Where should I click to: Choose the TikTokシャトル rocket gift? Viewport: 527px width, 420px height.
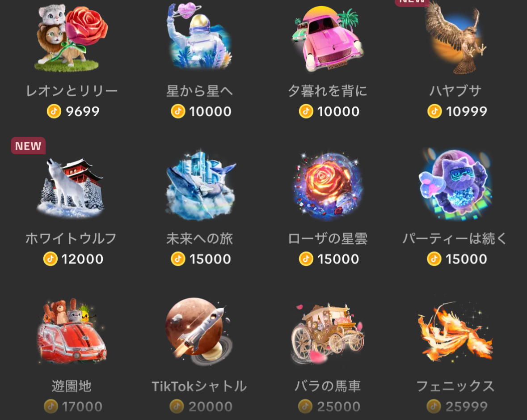(200, 331)
